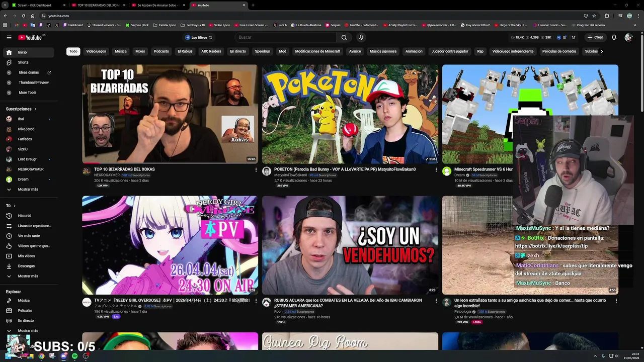Open Vídeos que me gustan
Screen dimensions: 644x362
(28, 246)
